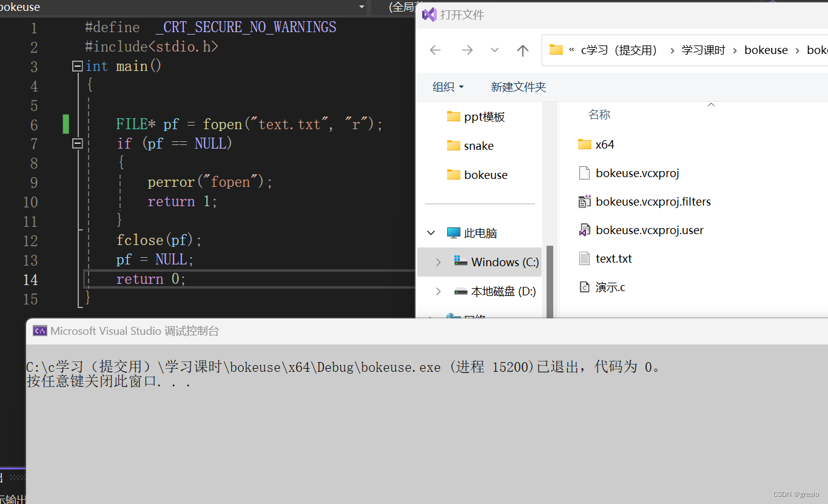Click fclose(pf) line in editor

(159, 241)
